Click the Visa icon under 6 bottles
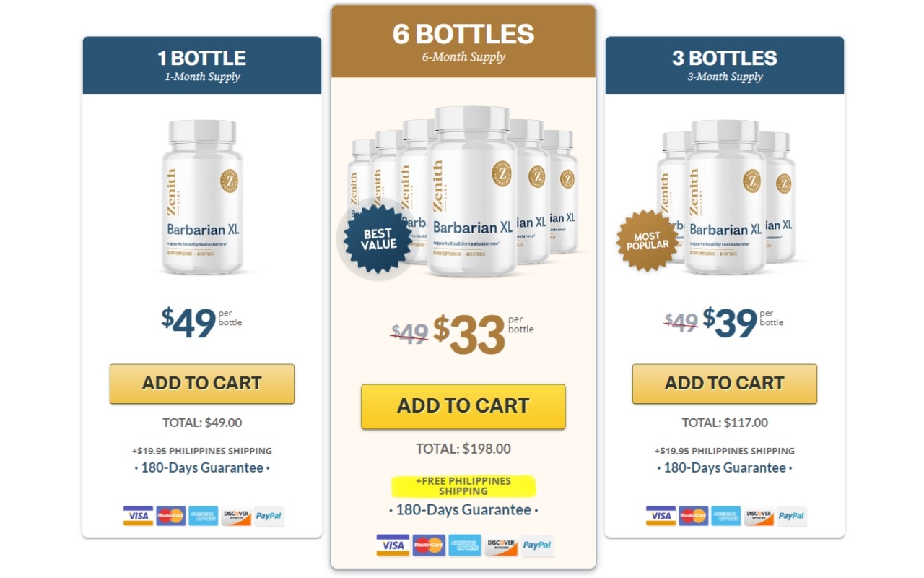The height and width of the screenshot is (578, 924). 393,545
